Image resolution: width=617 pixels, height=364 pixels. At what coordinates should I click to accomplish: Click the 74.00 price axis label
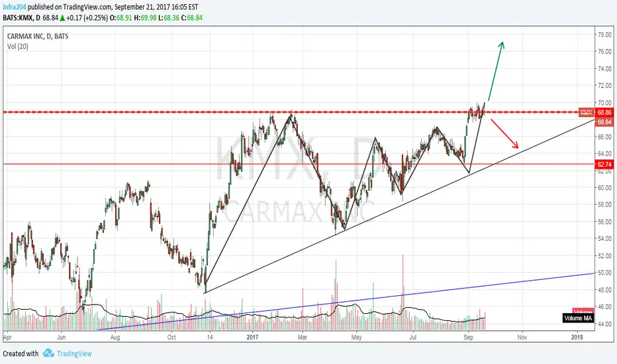(604, 69)
